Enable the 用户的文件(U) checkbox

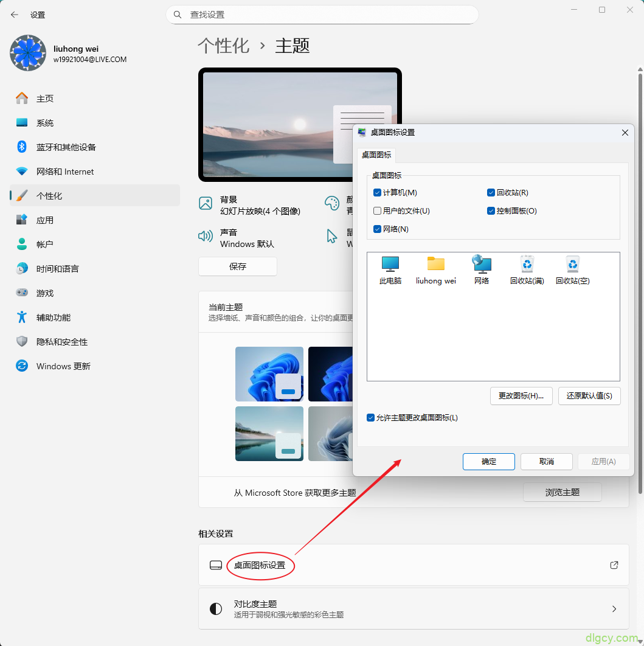[378, 211]
